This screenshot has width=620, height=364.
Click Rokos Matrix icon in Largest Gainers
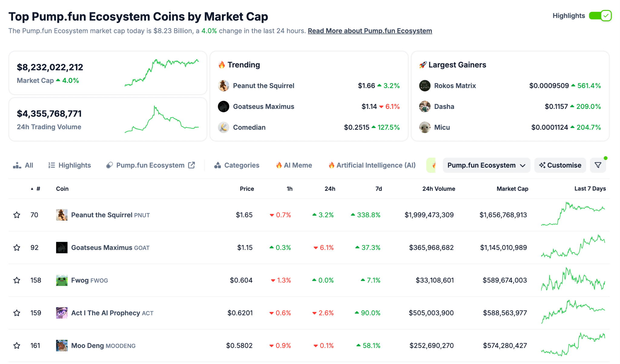(x=425, y=86)
